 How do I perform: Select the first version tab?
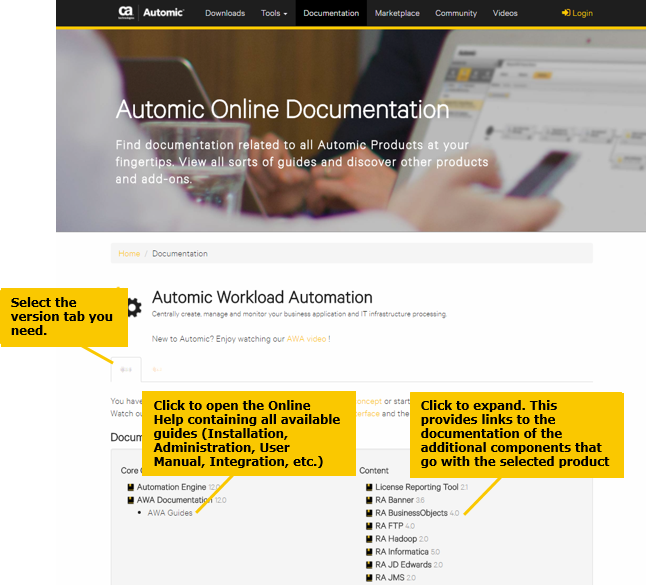tap(126, 369)
